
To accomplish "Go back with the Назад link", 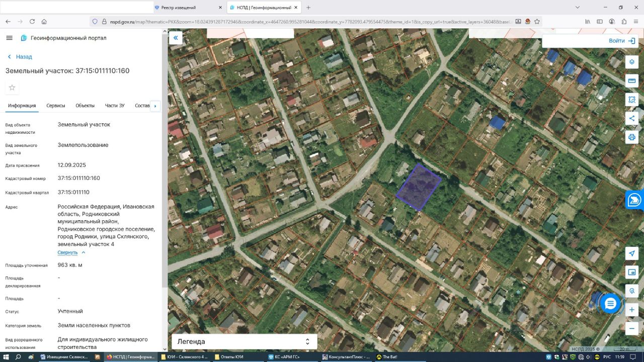I will (x=20, y=57).
